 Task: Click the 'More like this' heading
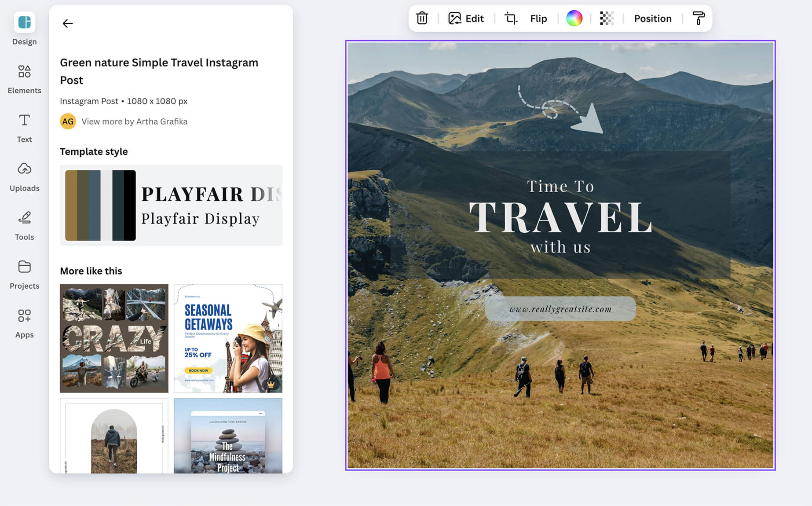pos(91,271)
